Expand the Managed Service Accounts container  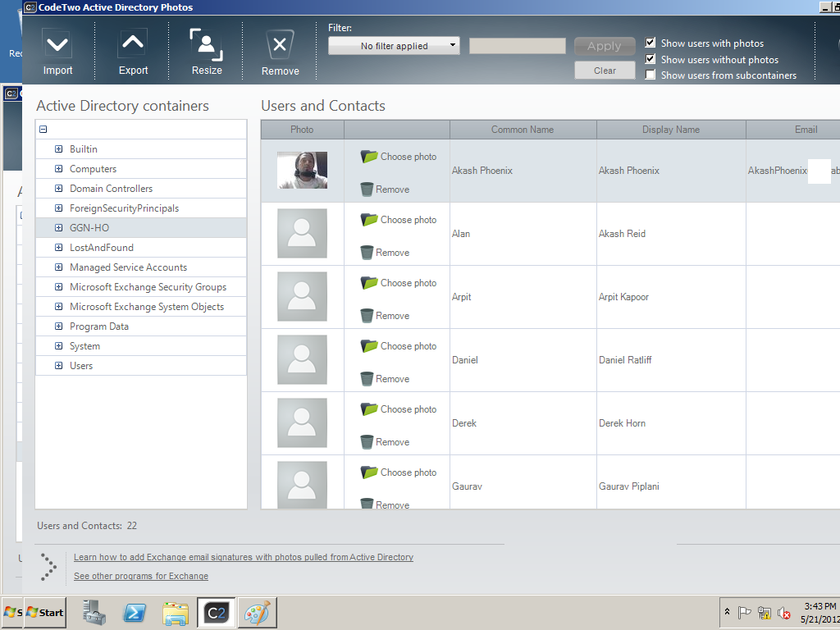58,267
